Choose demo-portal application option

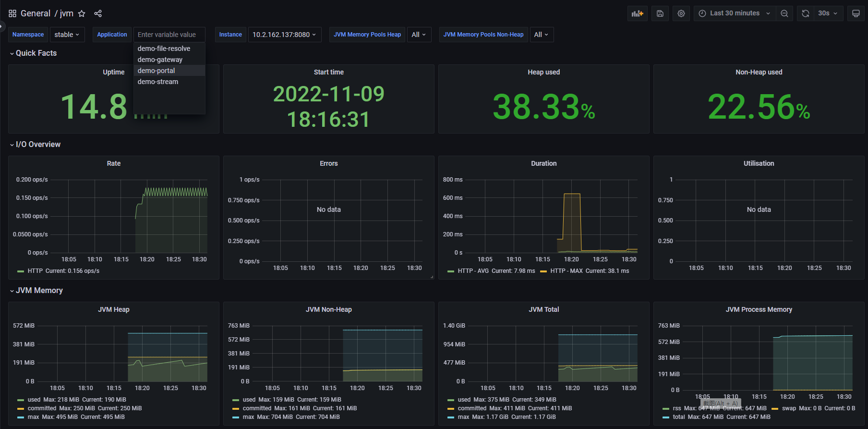169,71
